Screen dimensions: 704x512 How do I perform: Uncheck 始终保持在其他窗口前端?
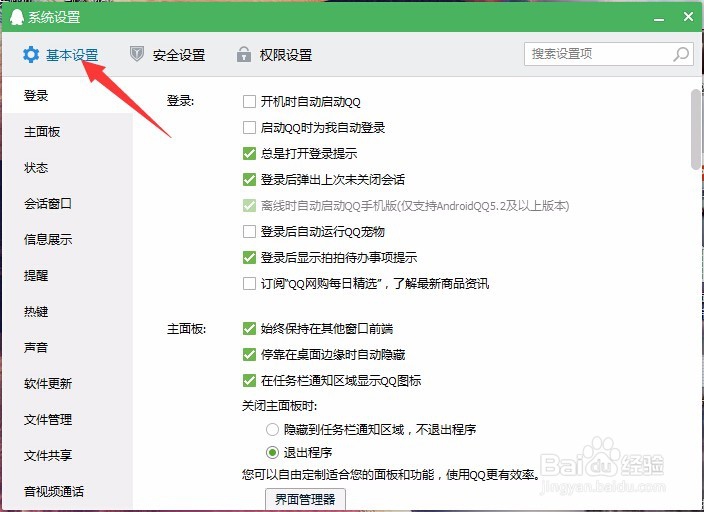pyautogui.click(x=249, y=329)
